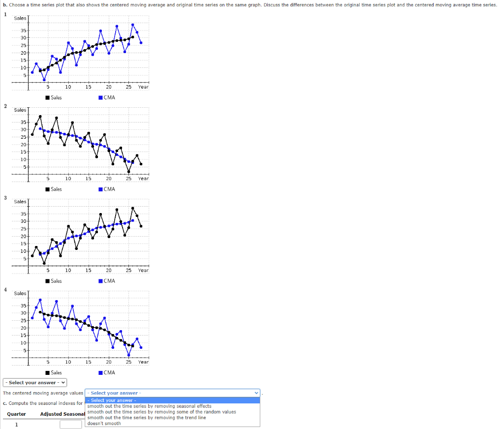This screenshot has width=504, height=429.
Task: Click the blue CMA legend square under graph 1
Action: [x=101, y=97]
